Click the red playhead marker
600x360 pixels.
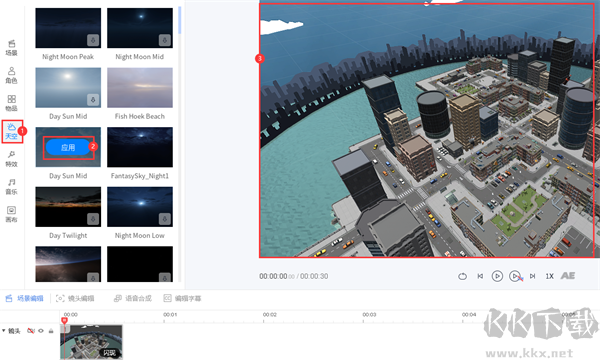(x=64, y=321)
